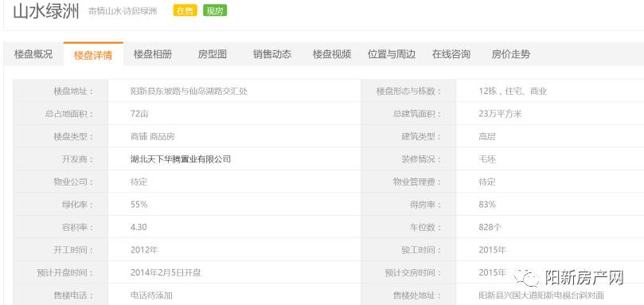Image resolution: width=644 pixels, height=305 pixels.
Task: View the 销售动态 tab
Action: pos(272,54)
